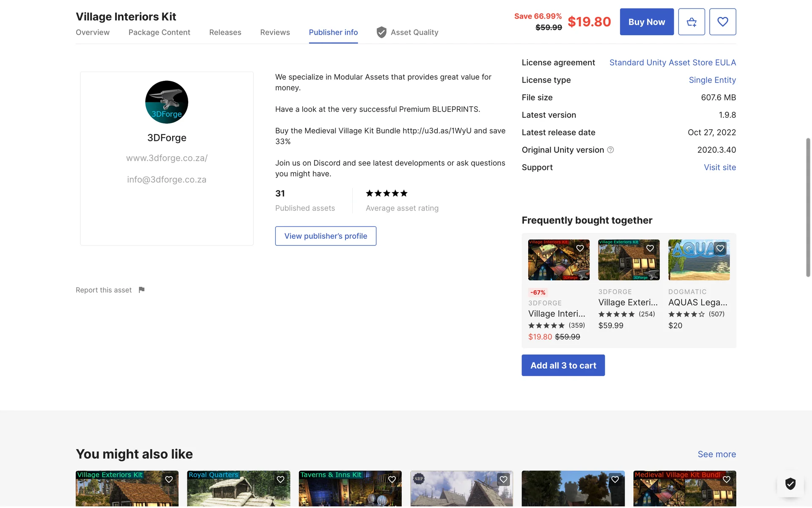Viewport: 812px width, 508px height.
Task: Click the Report this asset flag icon
Action: coord(142,290)
